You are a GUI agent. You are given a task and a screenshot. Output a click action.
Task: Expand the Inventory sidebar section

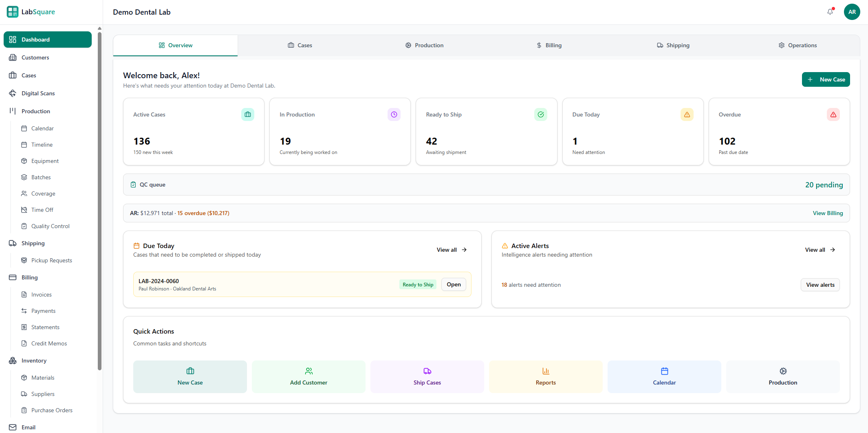click(33, 360)
